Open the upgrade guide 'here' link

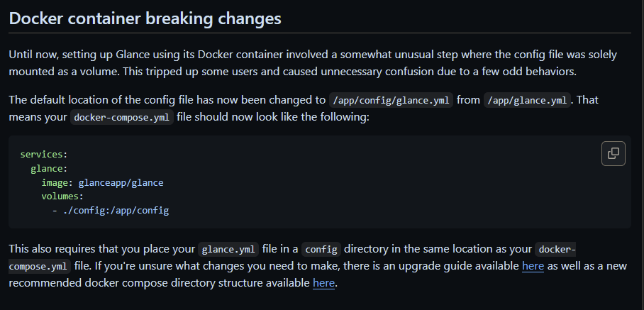pyautogui.click(x=533, y=266)
